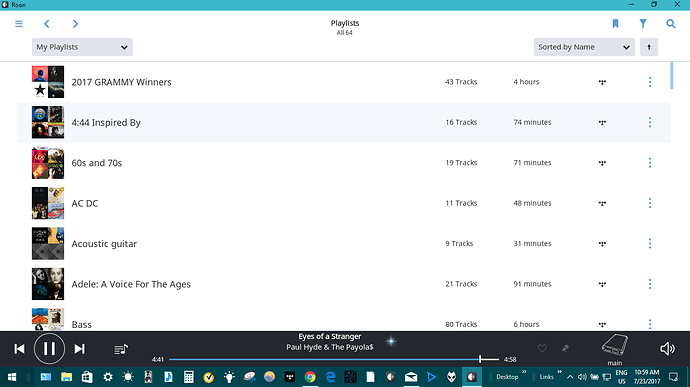Image resolution: width=690 pixels, height=387 pixels.
Task: Open the Acoustic guitar playlist
Action: pyautogui.click(x=104, y=244)
